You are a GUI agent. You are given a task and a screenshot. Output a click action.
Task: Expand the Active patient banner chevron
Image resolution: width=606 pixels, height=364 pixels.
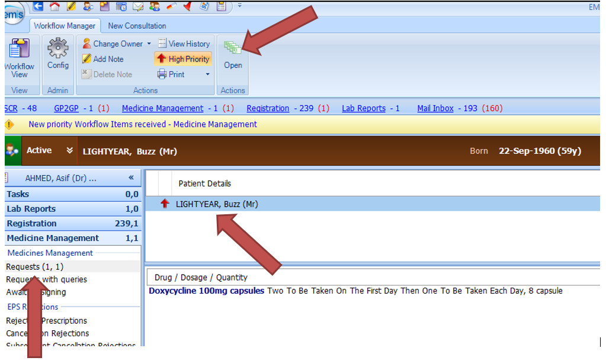click(x=70, y=151)
